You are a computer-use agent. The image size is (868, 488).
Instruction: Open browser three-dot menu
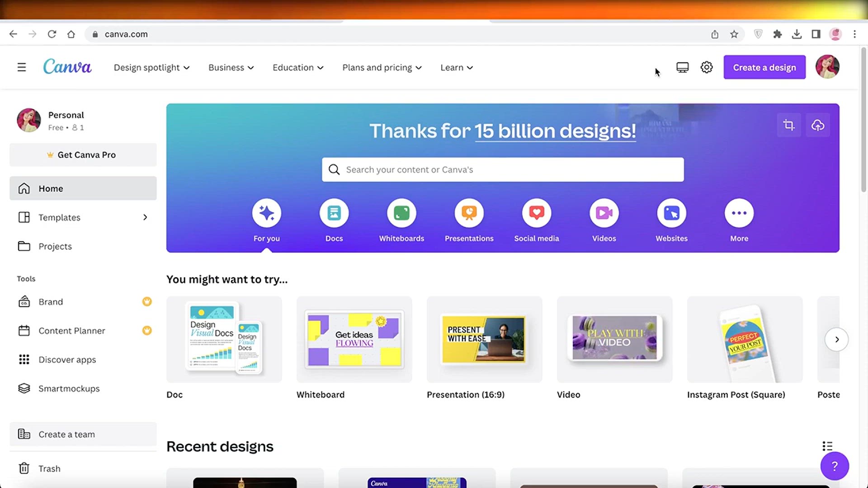[854, 34]
